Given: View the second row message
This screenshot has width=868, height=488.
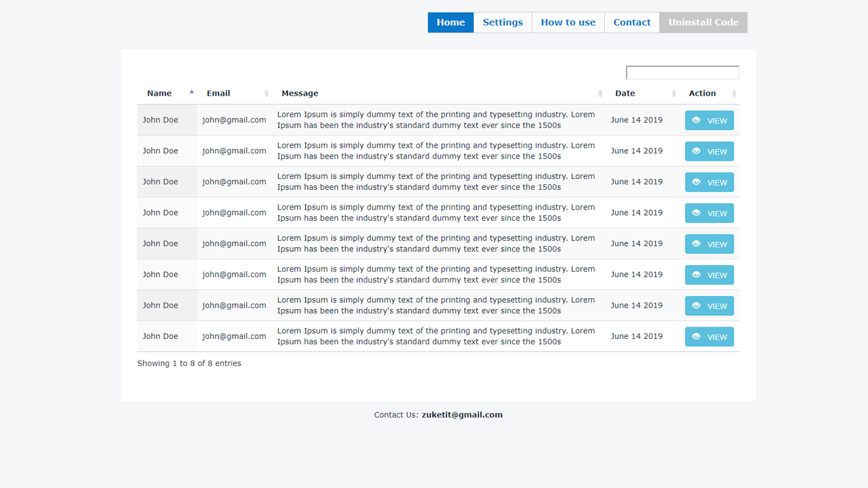Looking at the screenshot, I should click(709, 151).
